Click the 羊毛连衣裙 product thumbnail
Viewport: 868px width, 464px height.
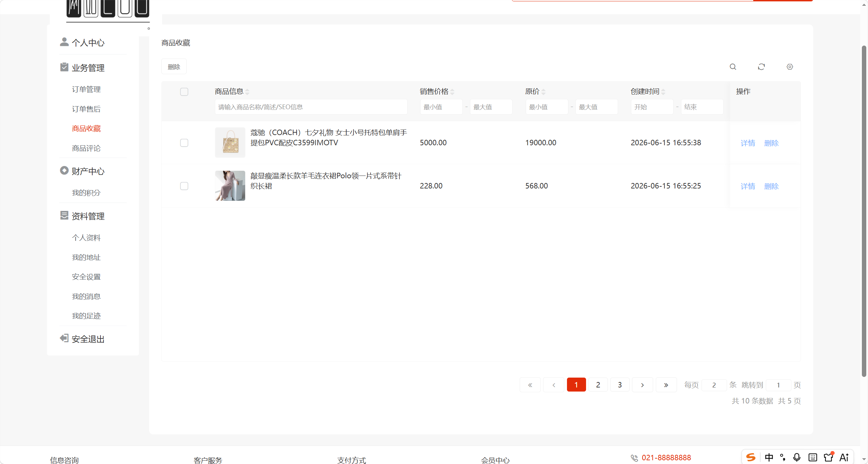click(230, 185)
